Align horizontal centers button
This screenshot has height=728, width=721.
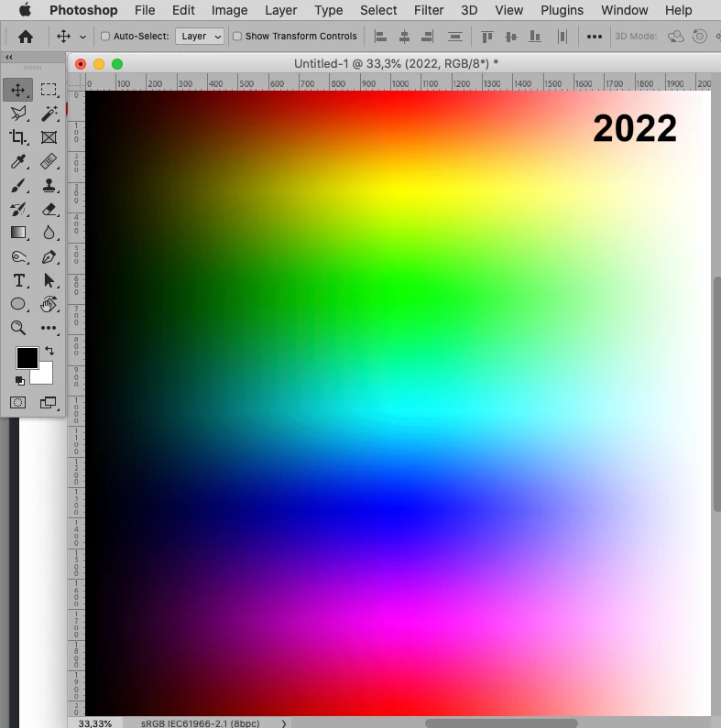404,37
